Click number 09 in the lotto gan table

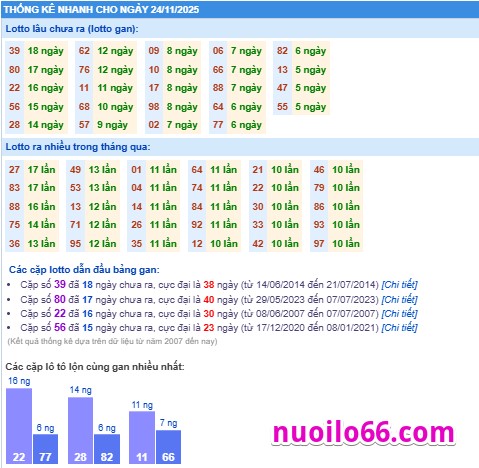tap(154, 51)
